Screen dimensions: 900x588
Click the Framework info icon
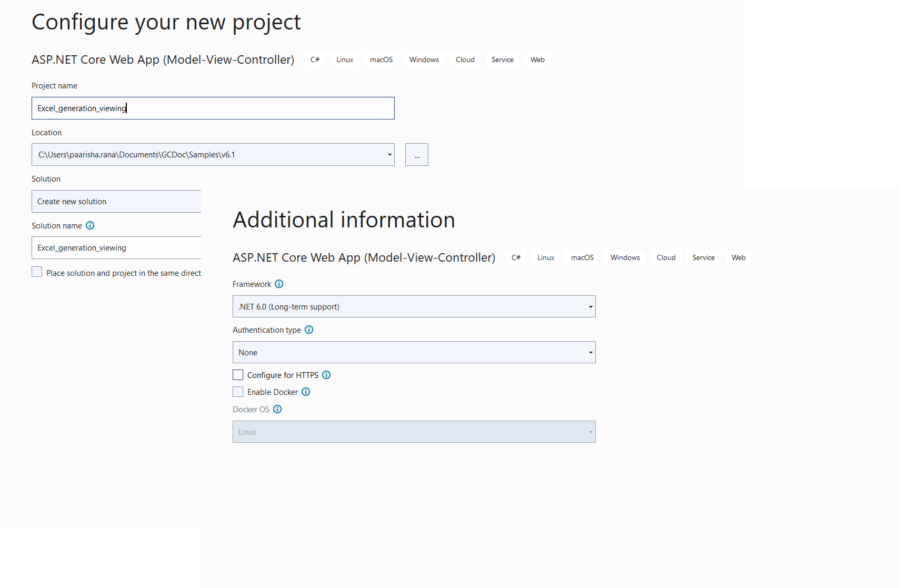click(x=279, y=284)
